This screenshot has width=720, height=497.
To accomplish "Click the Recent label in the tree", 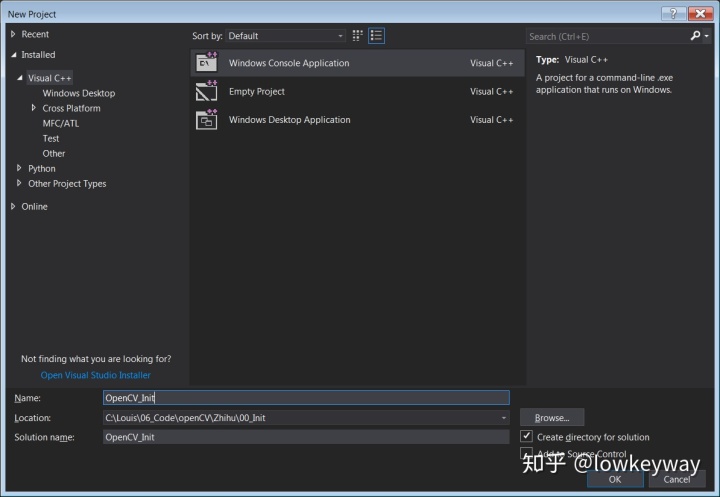I will 35,34.
